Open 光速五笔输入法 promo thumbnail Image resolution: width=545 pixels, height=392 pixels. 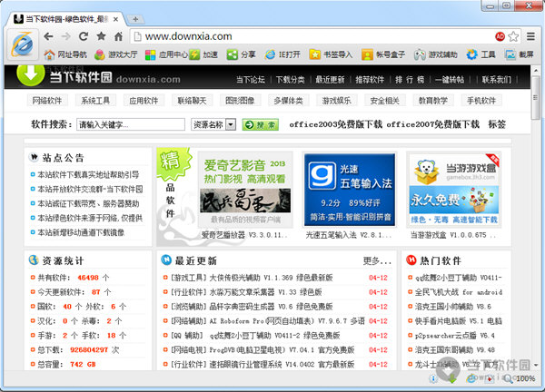(350, 190)
